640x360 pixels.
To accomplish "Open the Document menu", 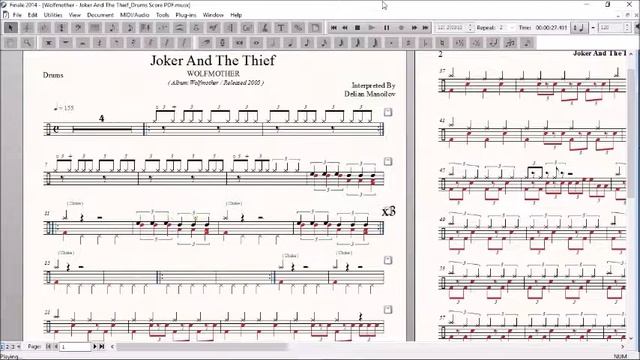I will [x=100, y=15].
